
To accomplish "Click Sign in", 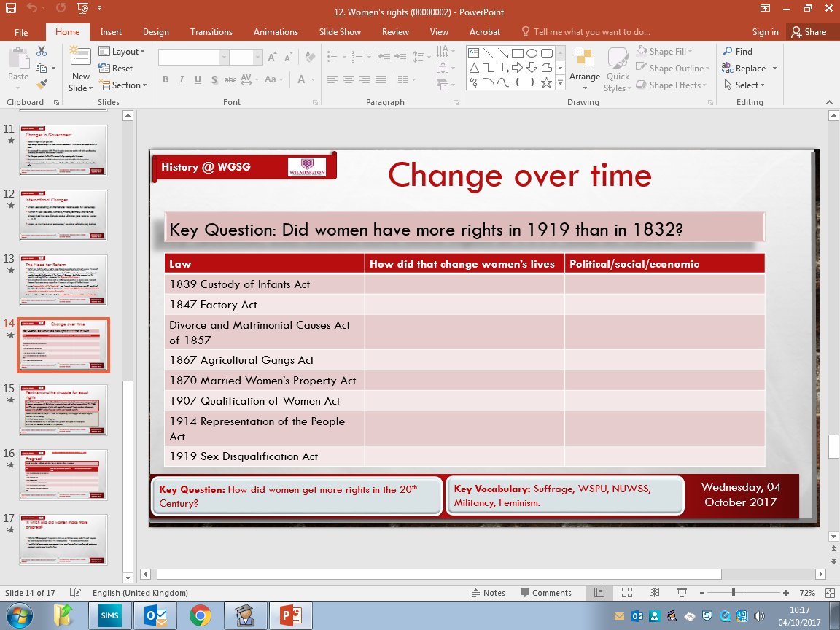I will click(765, 32).
